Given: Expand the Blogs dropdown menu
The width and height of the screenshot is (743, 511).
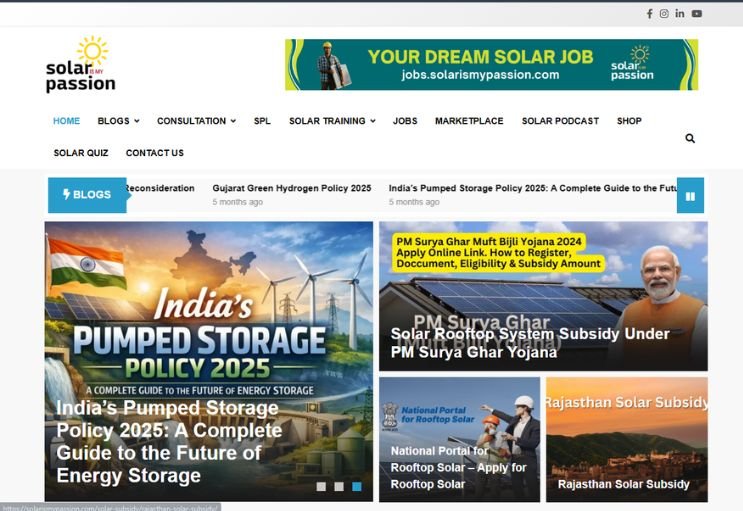Looking at the screenshot, I should [118, 121].
